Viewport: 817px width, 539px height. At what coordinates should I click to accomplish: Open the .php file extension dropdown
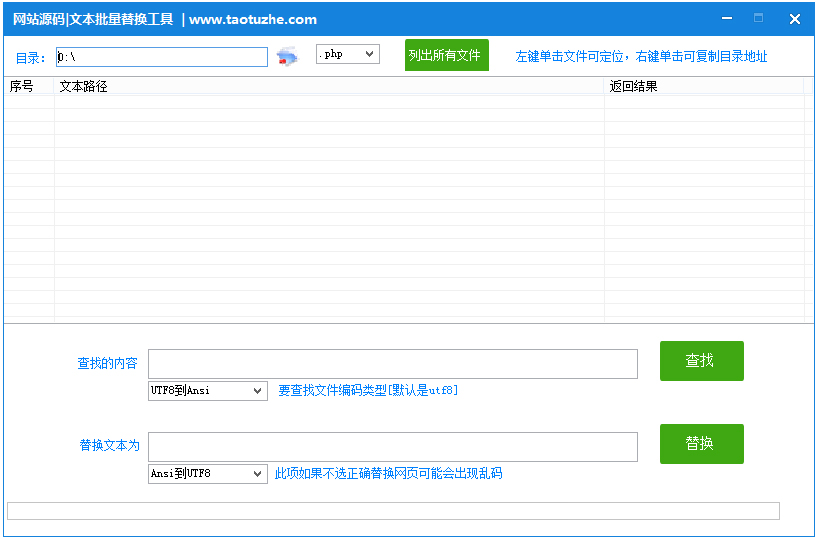click(348, 54)
